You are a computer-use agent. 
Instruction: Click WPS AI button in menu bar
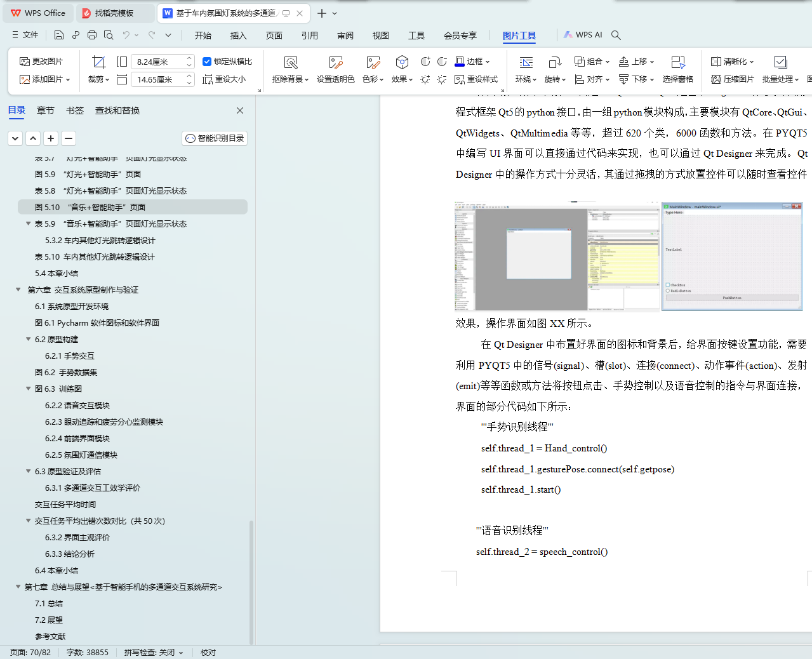583,35
